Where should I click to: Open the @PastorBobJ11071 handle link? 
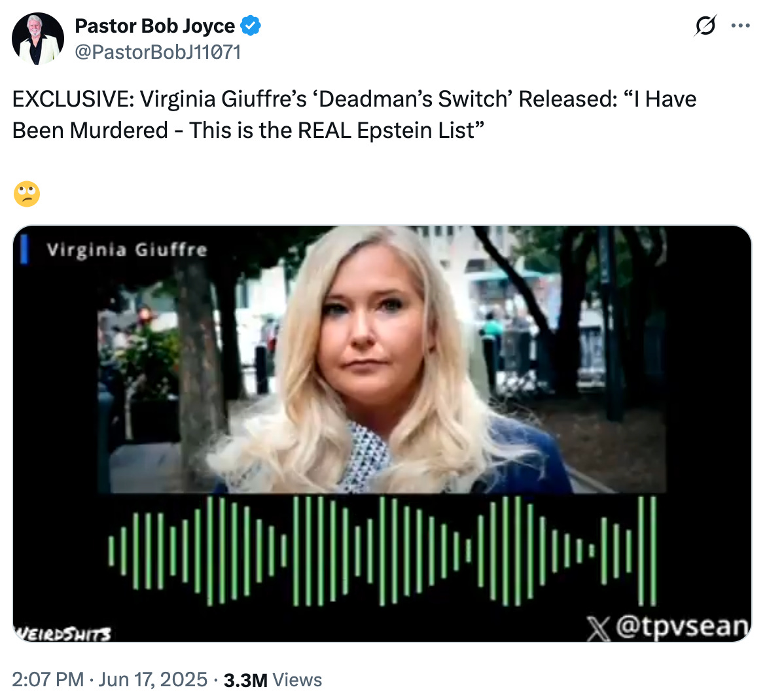tap(158, 52)
